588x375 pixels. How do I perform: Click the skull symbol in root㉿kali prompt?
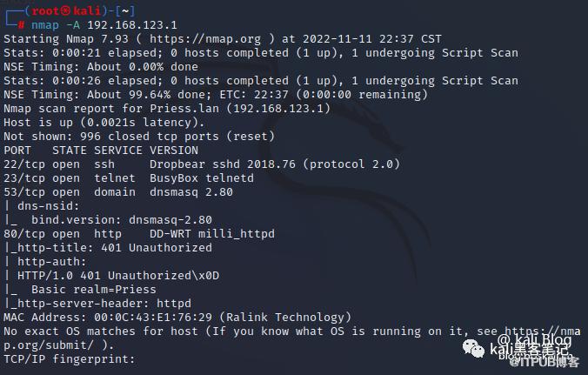click(65, 10)
